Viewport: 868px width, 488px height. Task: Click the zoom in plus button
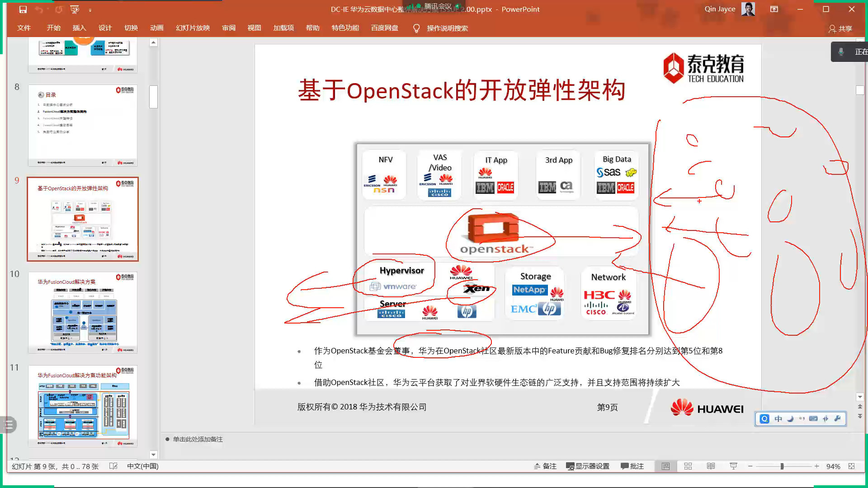point(816,466)
